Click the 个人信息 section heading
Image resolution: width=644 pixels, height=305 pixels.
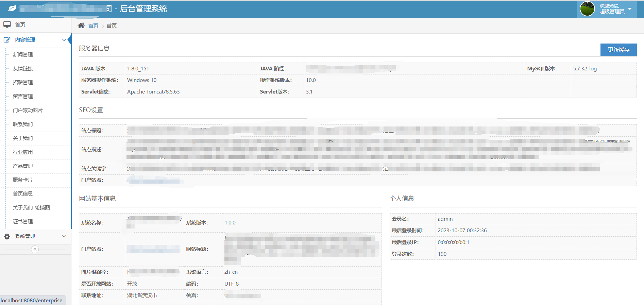402,199
